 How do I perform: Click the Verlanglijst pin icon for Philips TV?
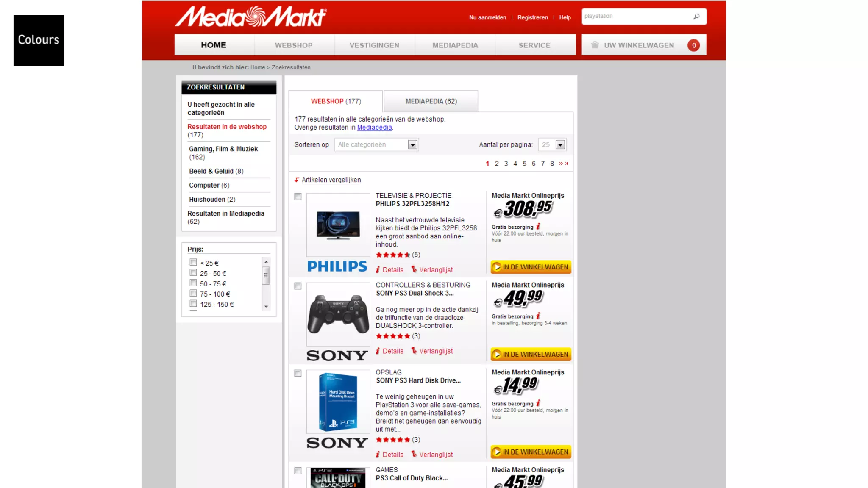point(414,269)
